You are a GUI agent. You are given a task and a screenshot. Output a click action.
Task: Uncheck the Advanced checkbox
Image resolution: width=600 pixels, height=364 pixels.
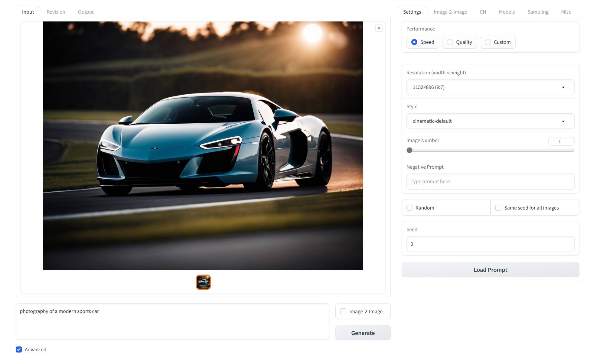pos(19,349)
